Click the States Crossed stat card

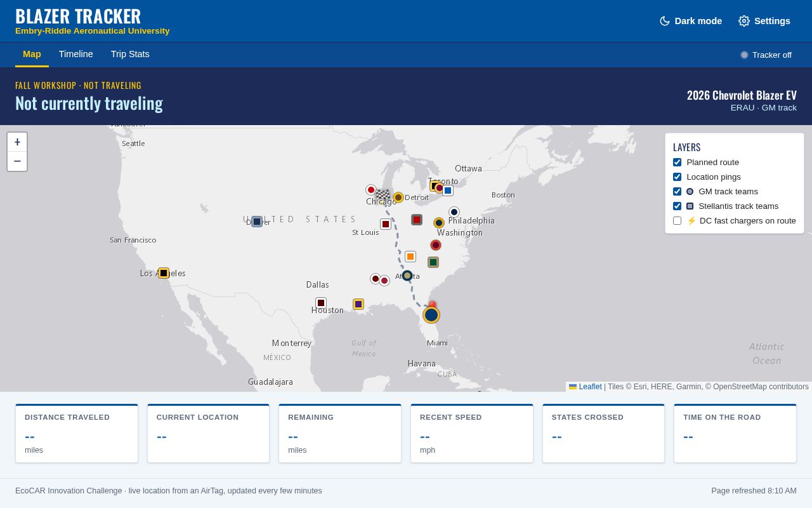click(x=603, y=434)
